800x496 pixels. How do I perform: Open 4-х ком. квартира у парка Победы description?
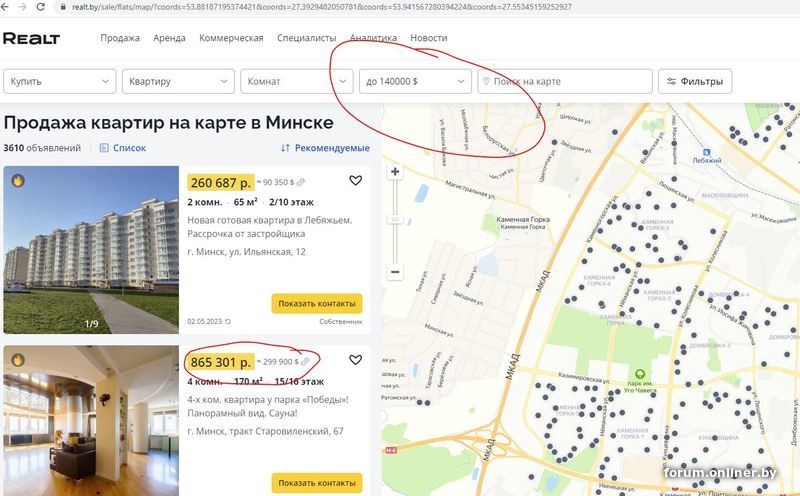point(268,406)
